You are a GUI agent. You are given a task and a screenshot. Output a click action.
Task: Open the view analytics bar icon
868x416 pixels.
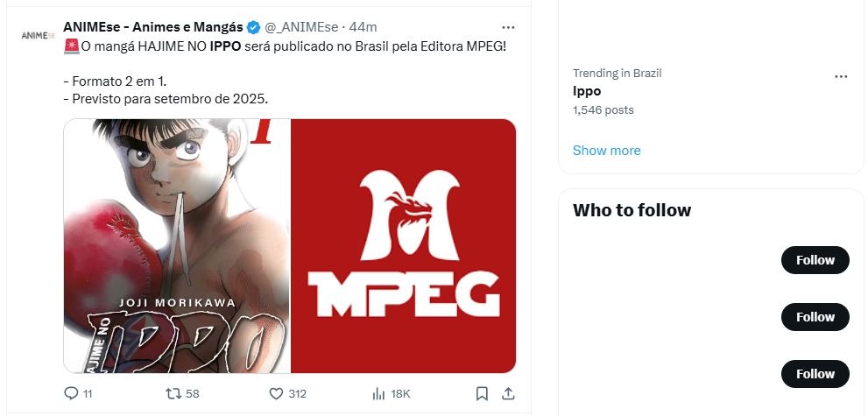coord(378,393)
